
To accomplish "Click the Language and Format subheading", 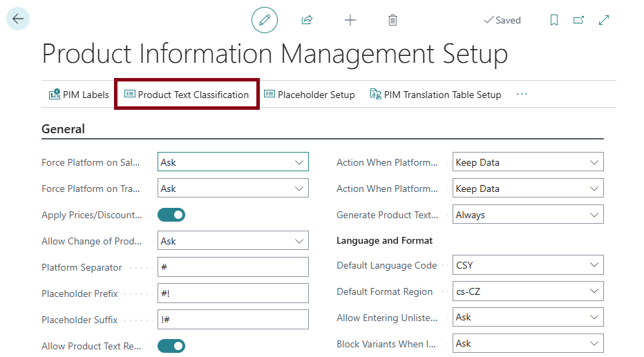I will 384,240.
